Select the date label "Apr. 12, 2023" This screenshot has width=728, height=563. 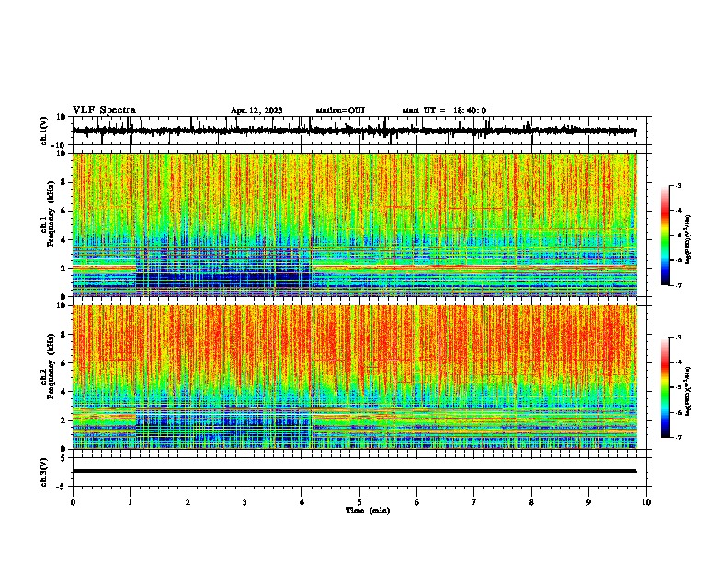(256, 110)
